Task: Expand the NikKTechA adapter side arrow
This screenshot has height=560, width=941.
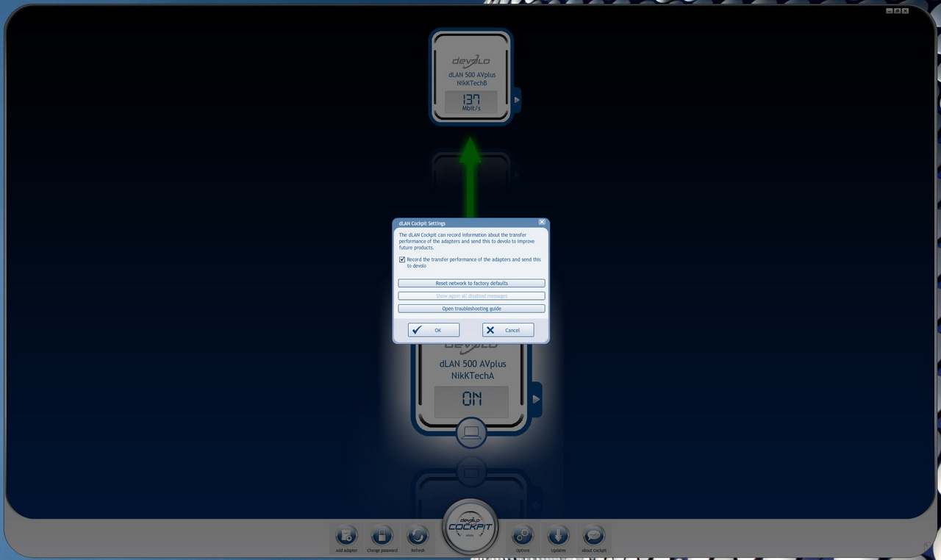Action: 537,399
